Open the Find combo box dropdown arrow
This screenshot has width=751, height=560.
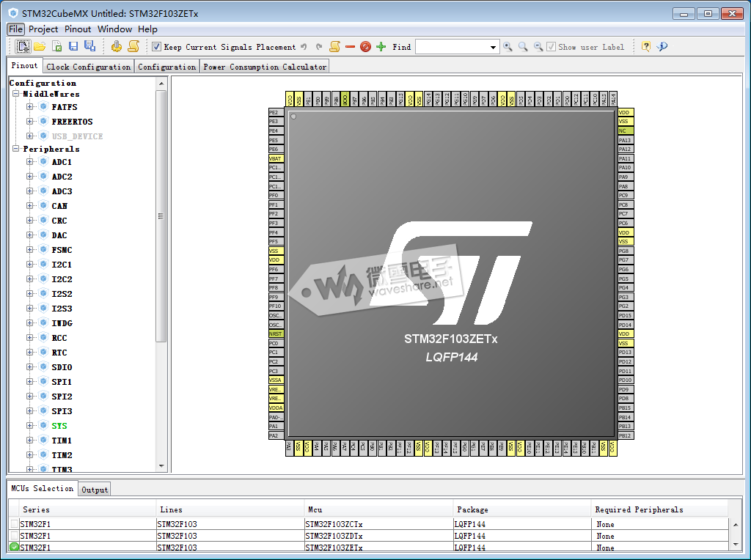point(493,47)
